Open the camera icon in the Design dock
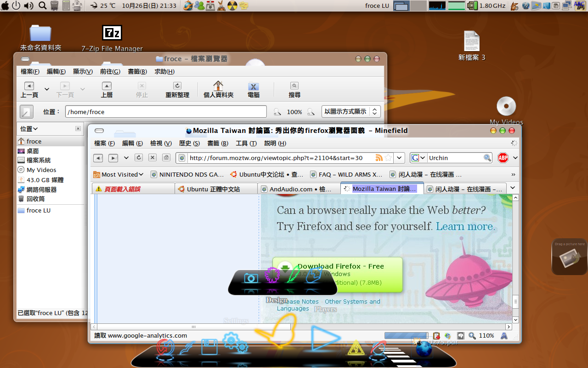Screen dimensions: 588x368 coord(250,278)
